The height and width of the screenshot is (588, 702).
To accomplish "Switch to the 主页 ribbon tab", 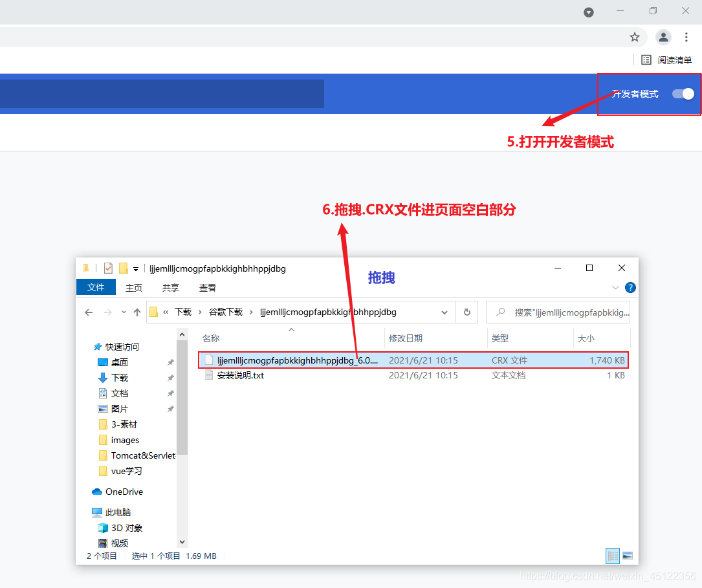I will click(x=134, y=288).
